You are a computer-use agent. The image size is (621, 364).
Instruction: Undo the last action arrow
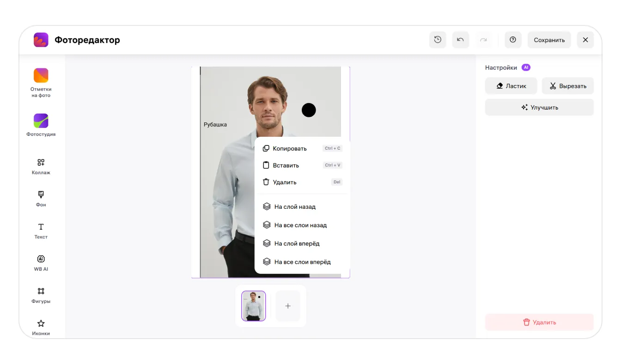point(460,40)
